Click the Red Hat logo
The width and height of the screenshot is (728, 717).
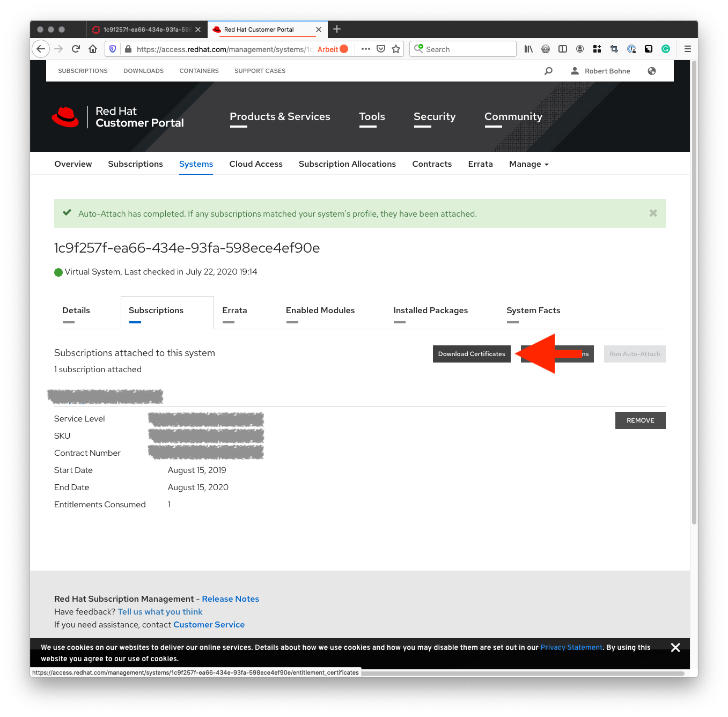(x=65, y=117)
